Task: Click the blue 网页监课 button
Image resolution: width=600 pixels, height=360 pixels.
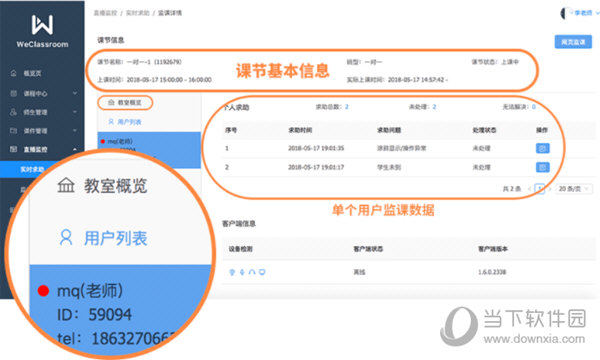Action: 573,42
